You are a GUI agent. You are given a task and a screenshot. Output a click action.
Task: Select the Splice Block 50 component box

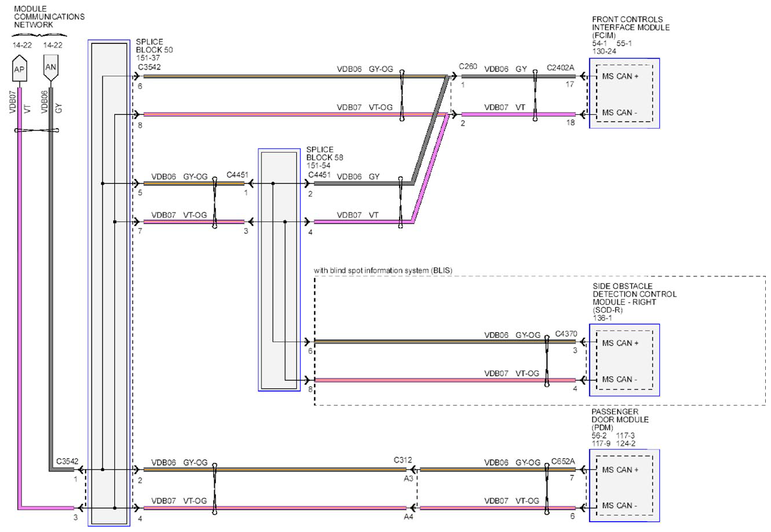click(109, 283)
